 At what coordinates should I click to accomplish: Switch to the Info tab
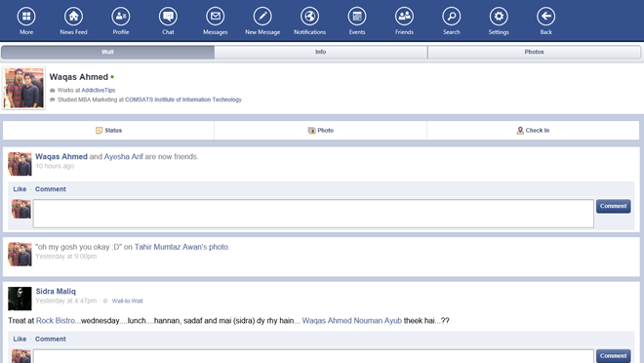[x=321, y=52]
